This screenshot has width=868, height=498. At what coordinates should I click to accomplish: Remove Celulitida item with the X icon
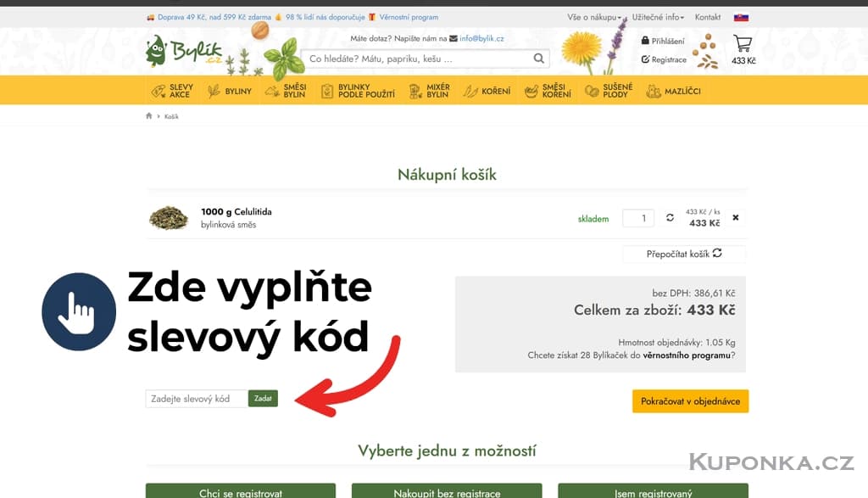point(735,218)
